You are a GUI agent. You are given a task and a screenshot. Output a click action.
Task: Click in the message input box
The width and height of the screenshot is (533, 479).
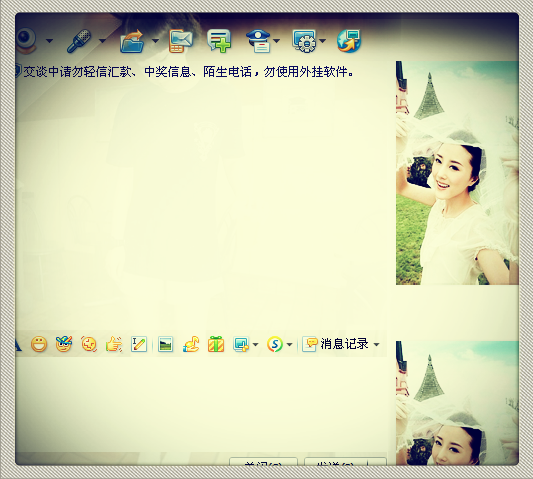[x=201, y=405]
